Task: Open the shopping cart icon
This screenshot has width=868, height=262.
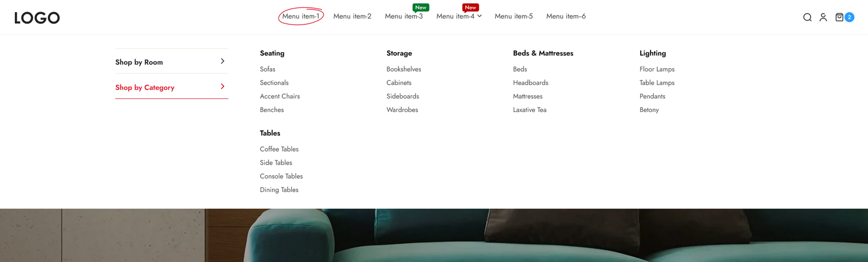Action: [839, 18]
